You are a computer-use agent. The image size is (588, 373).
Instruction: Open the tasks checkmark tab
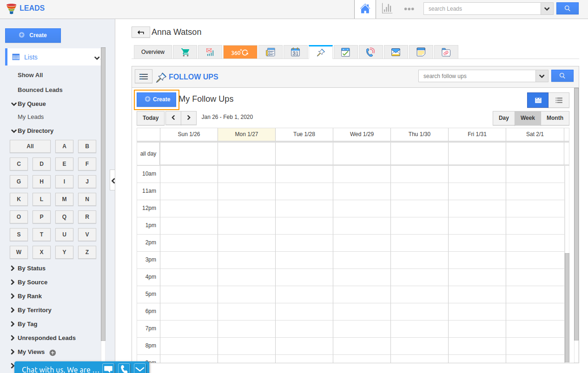click(345, 52)
